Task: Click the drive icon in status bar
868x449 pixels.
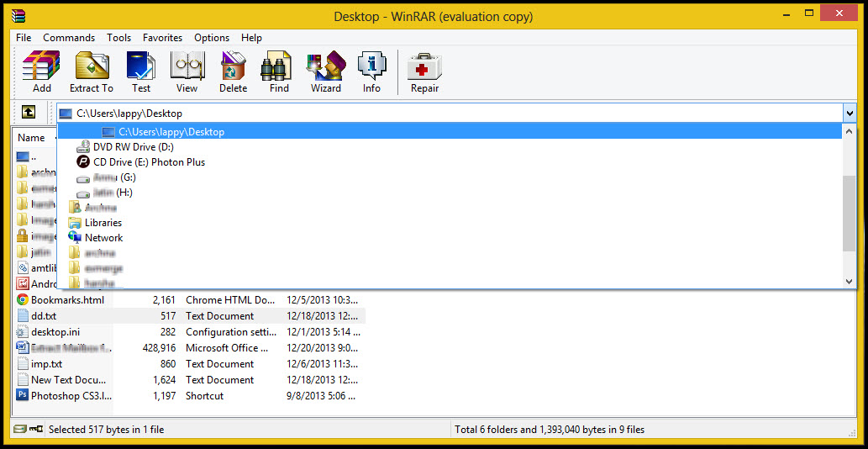Action: tap(20, 429)
